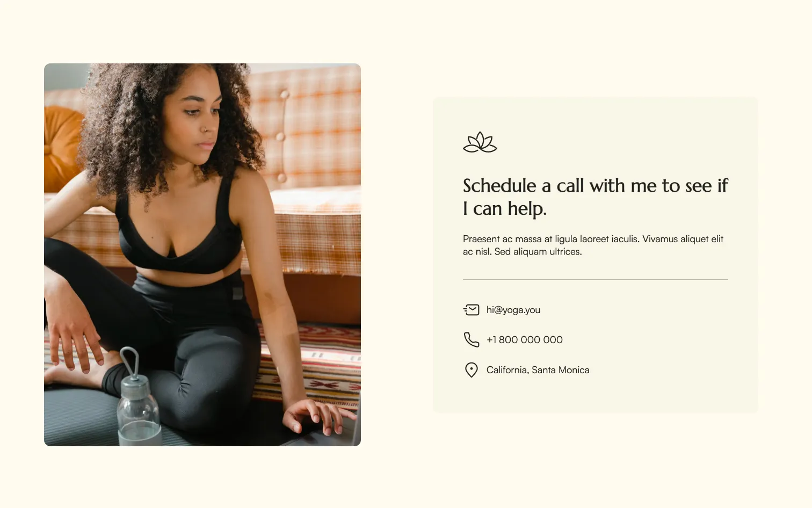Click the horizontal divider line in the card
This screenshot has width=812, height=508.
[x=596, y=279]
